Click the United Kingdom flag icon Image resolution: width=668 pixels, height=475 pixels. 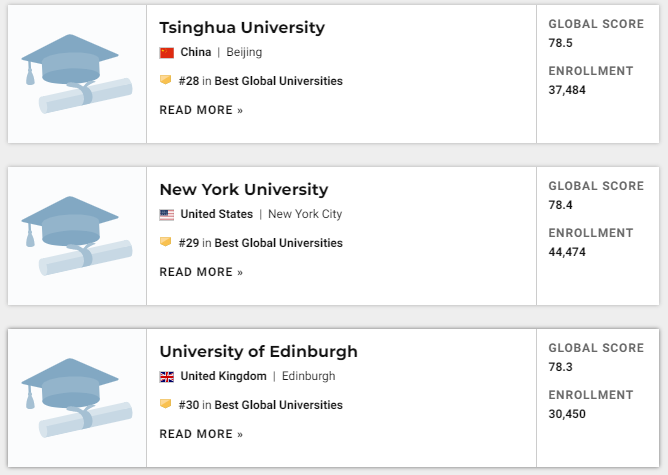coord(167,377)
